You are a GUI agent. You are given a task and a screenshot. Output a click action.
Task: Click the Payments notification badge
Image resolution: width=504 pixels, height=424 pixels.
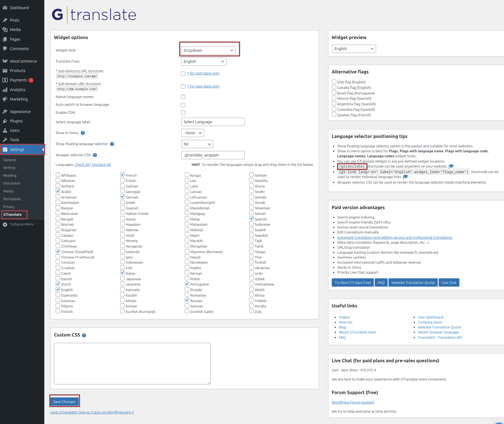(31, 80)
